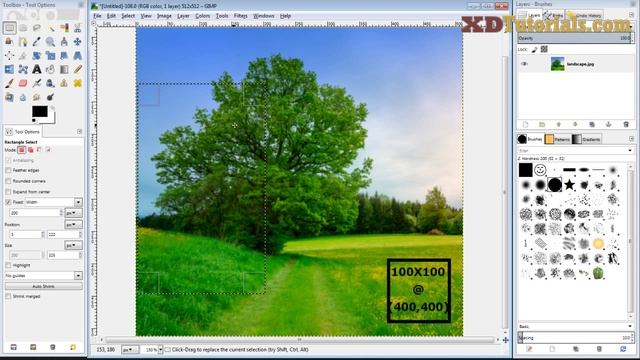The image size is (640, 360).
Task: Select the Bucket Fill tool
Action: tap(51, 69)
